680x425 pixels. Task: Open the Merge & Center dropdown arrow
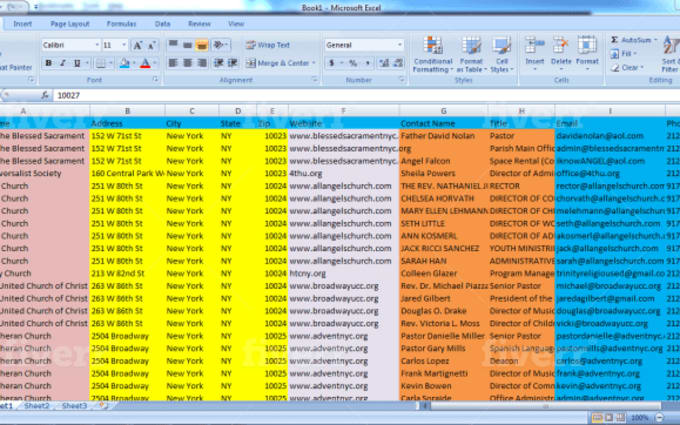tap(314, 63)
